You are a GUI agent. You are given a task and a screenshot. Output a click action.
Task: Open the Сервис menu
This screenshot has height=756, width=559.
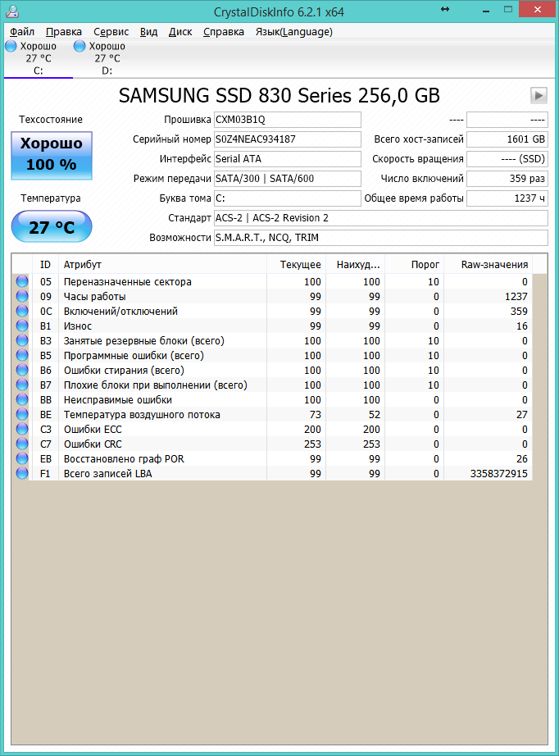click(111, 32)
